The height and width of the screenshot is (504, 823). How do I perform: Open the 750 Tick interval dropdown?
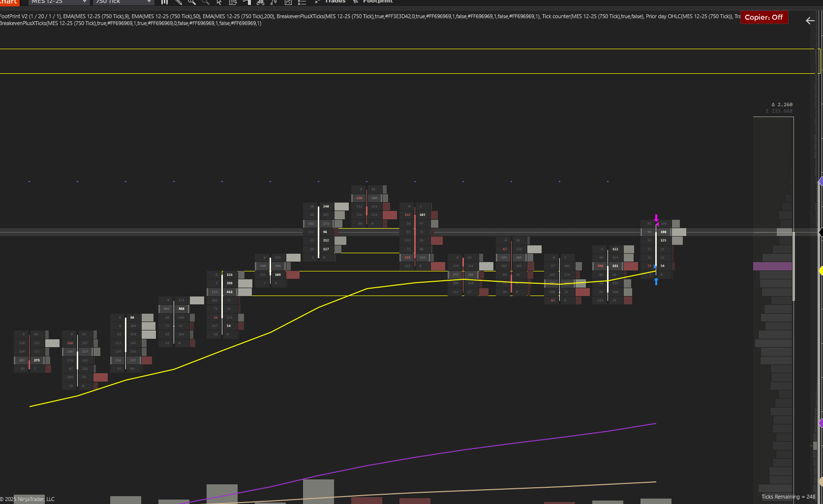123,2
